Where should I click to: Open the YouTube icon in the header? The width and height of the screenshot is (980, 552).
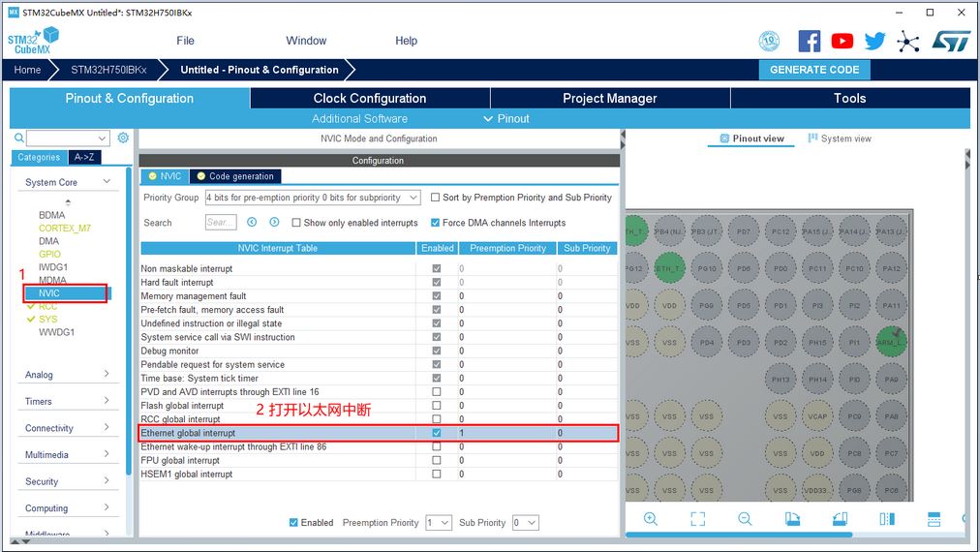pyautogui.click(x=842, y=41)
